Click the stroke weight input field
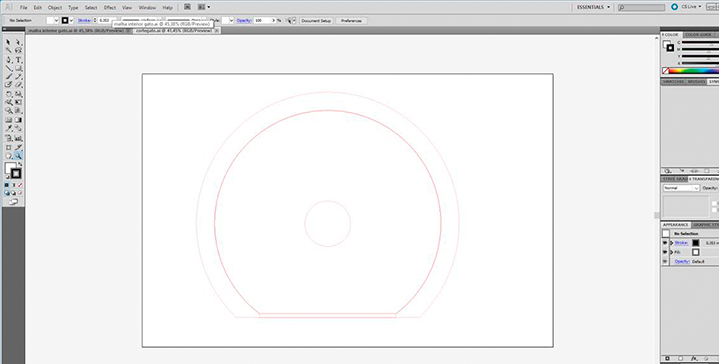The height and width of the screenshot is (364, 719). 105,21
